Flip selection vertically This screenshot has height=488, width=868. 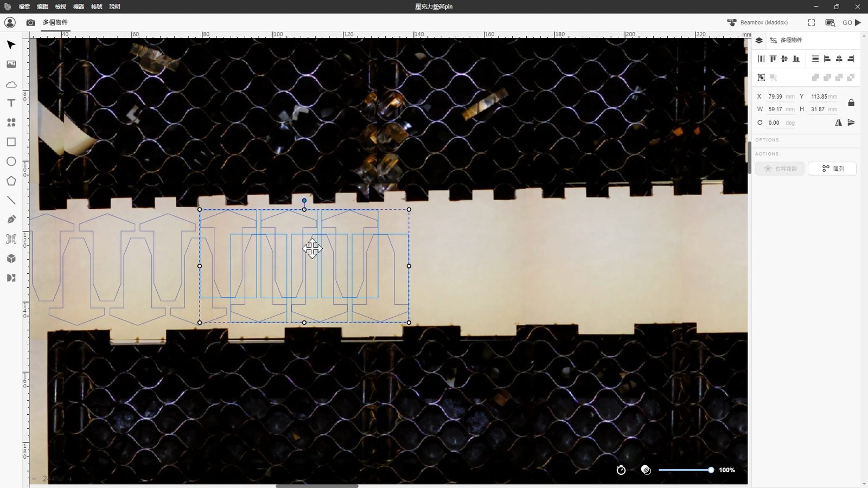(x=851, y=123)
